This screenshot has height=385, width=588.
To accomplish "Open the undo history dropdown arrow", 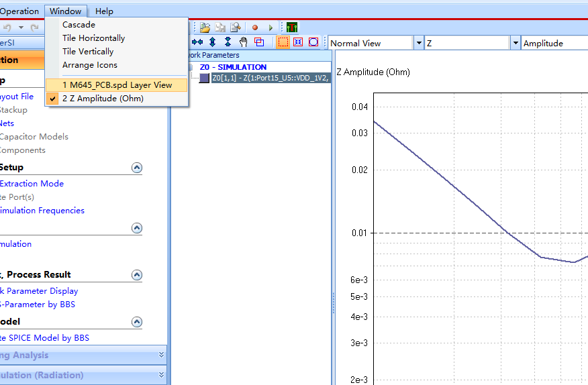I will coord(21,27).
